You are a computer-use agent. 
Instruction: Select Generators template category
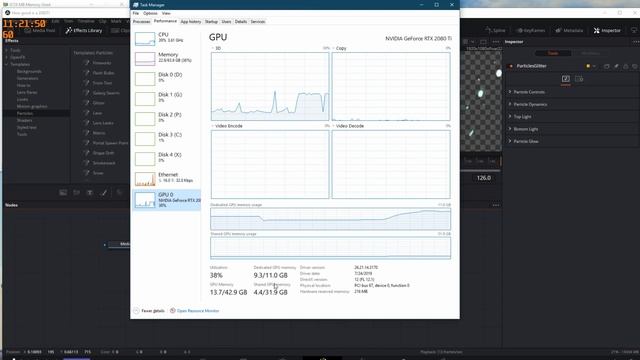(x=27, y=78)
